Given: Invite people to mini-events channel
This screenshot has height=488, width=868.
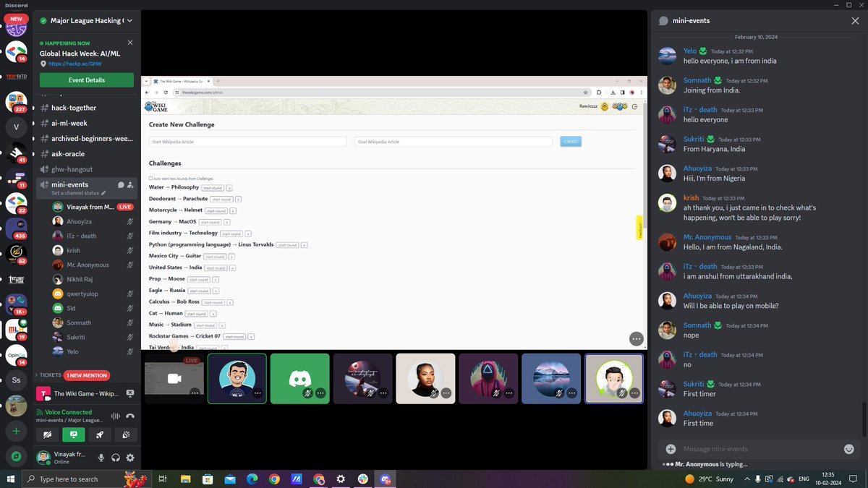Looking at the screenshot, I should coord(131,185).
